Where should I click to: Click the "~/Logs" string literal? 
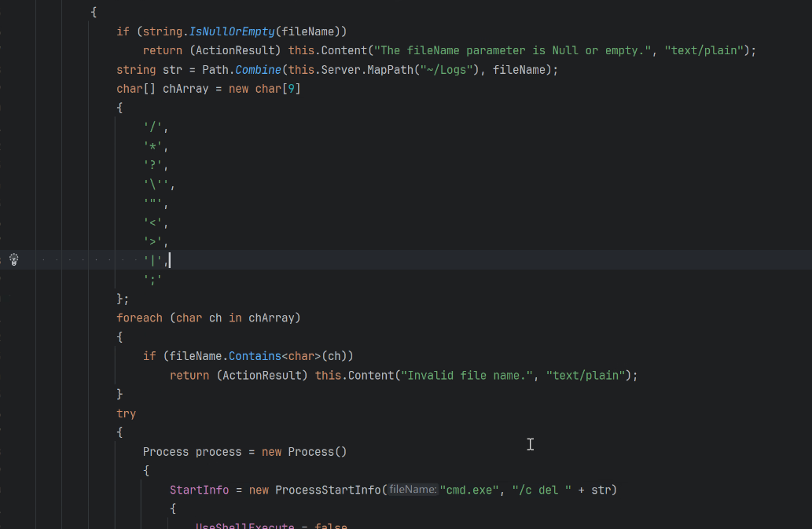446,70
